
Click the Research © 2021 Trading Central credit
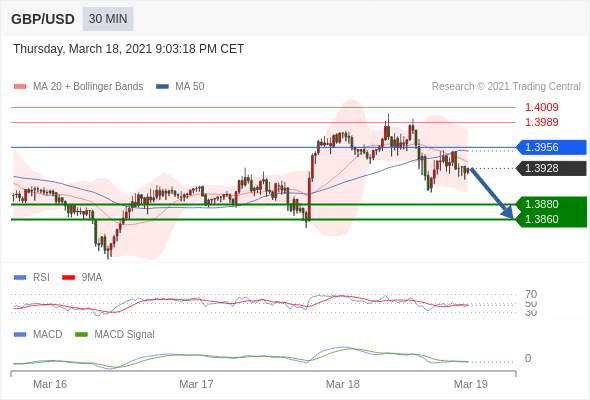coord(506,87)
